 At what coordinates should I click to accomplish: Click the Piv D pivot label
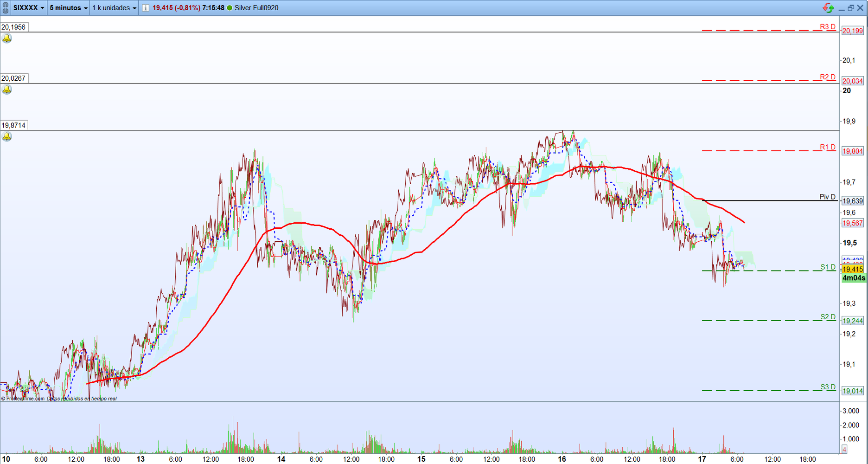827,197
